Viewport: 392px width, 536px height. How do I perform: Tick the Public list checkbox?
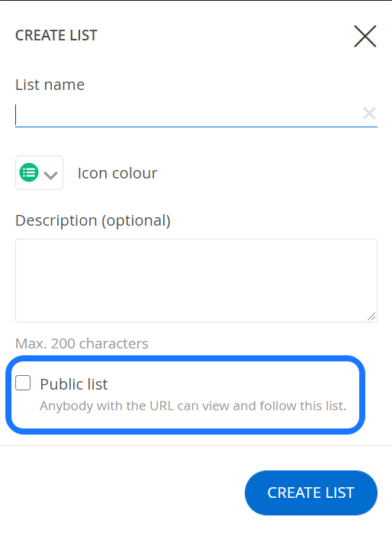click(x=23, y=383)
